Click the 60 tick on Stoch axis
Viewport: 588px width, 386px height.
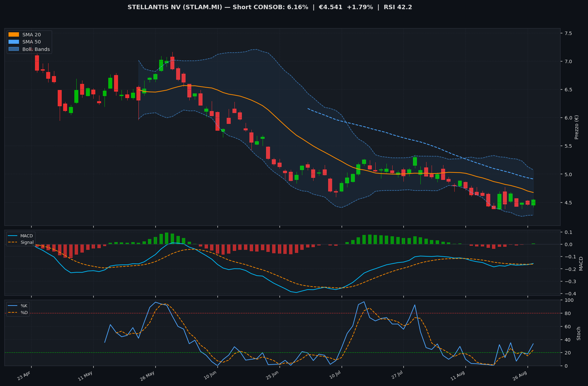[x=568, y=327]
